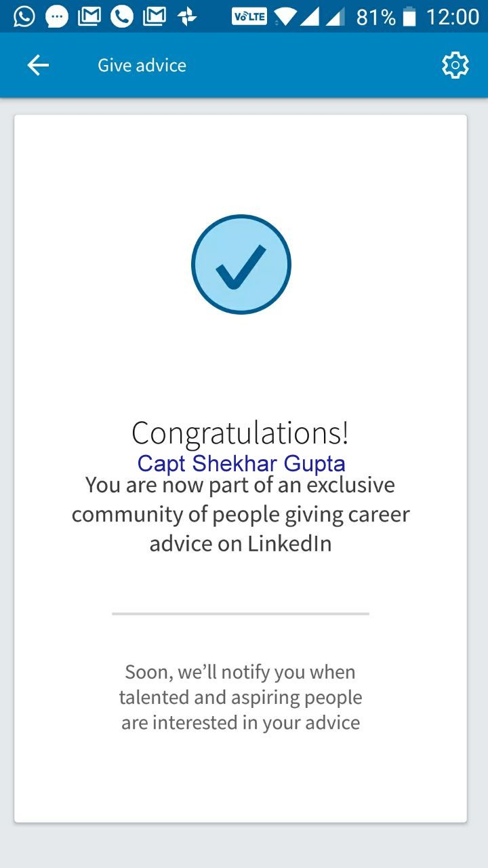Tap the Wi-Fi signal icon

pos(285,16)
